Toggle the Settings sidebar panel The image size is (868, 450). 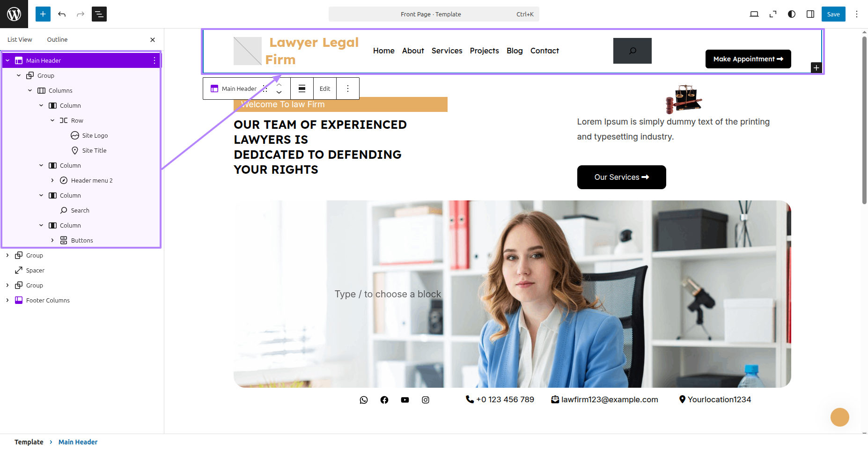pyautogui.click(x=810, y=14)
